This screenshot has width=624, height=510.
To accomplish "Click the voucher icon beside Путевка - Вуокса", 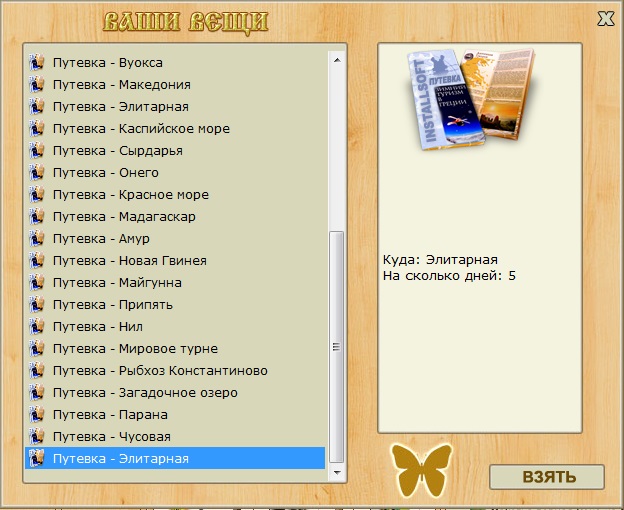I will 37,62.
